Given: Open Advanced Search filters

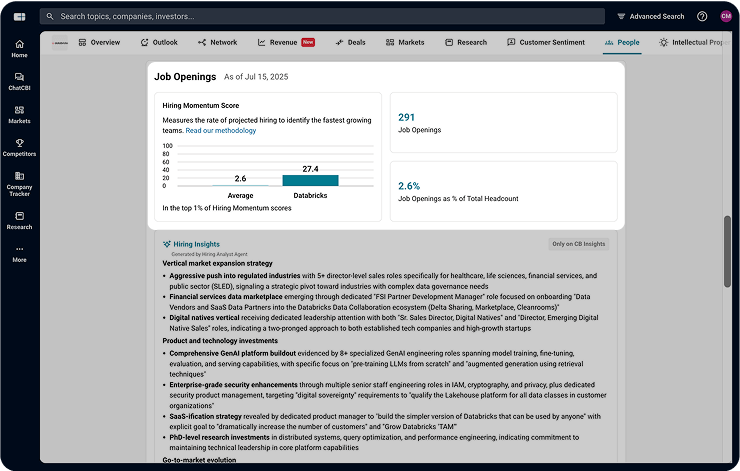Looking at the screenshot, I should [651, 16].
